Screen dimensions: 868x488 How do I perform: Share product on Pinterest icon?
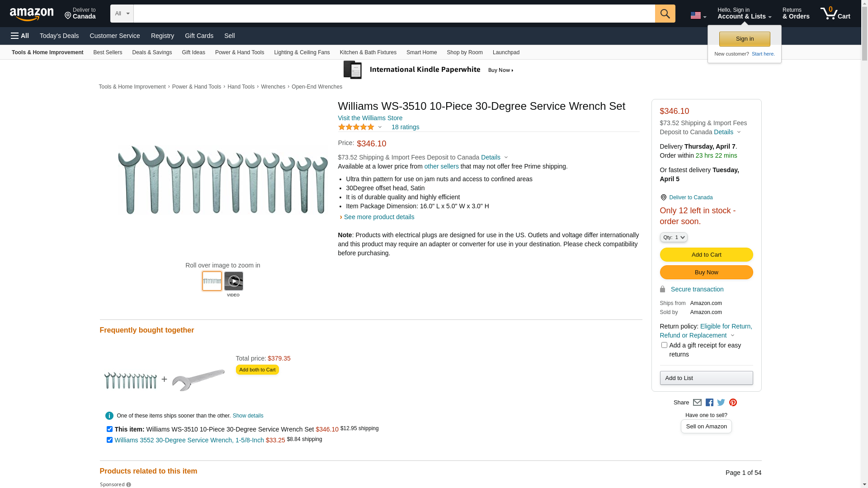[x=733, y=403]
